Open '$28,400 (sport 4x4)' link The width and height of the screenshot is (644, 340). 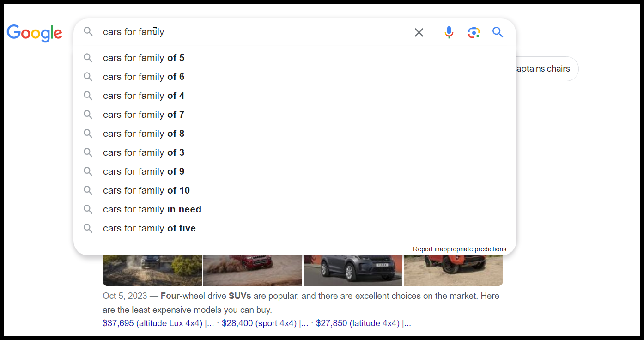click(259, 323)
